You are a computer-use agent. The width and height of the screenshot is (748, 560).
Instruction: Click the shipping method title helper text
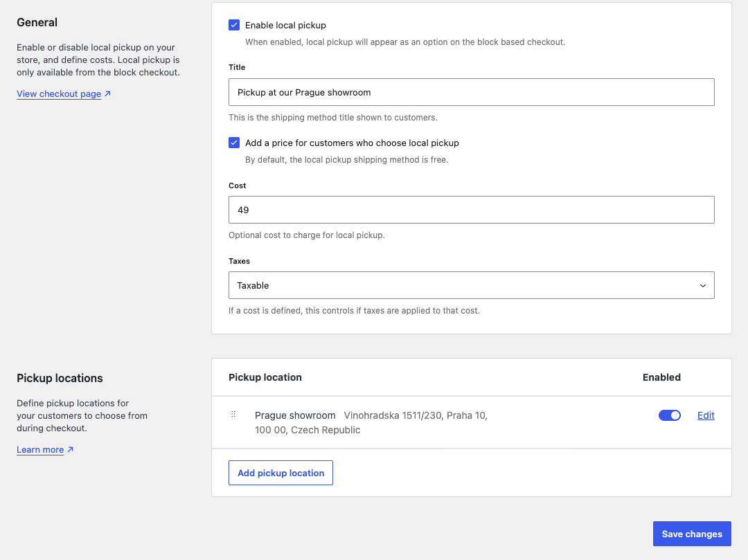[x=332, y=117]
